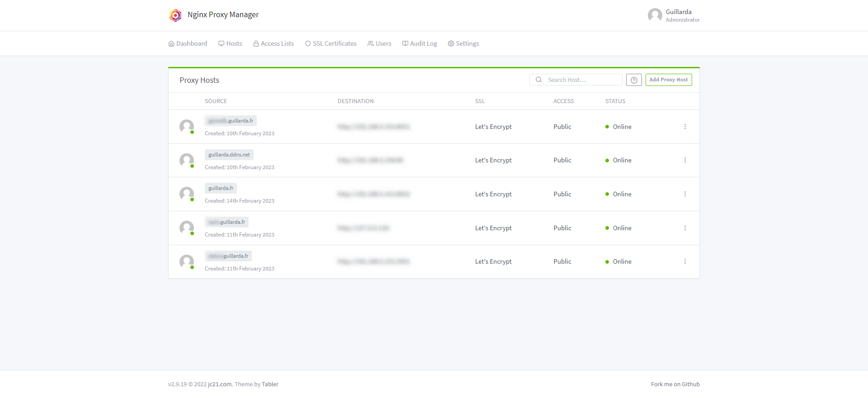Open options menu for fourth row created 11th February

(685, 228)
